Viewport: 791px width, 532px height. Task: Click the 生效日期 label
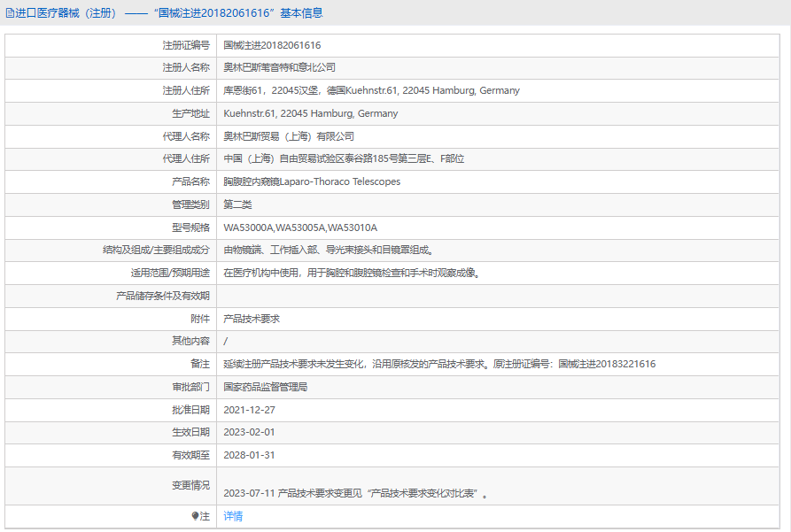coord(190,432)
